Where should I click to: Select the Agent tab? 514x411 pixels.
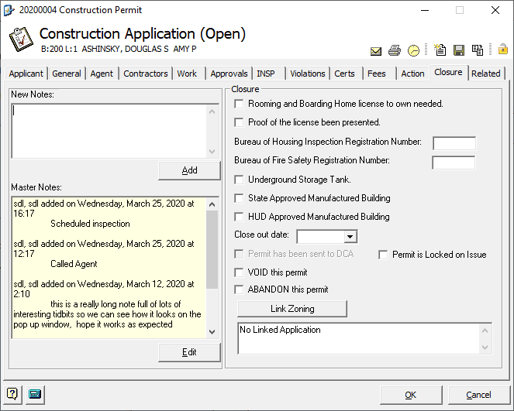[102, 73]
